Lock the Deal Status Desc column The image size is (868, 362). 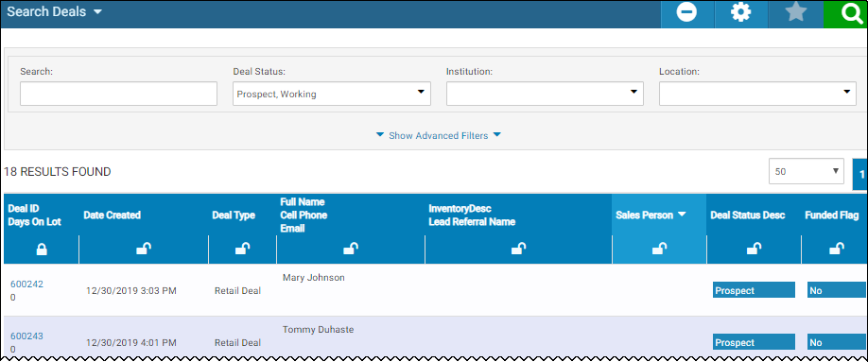tap(754, 250)
